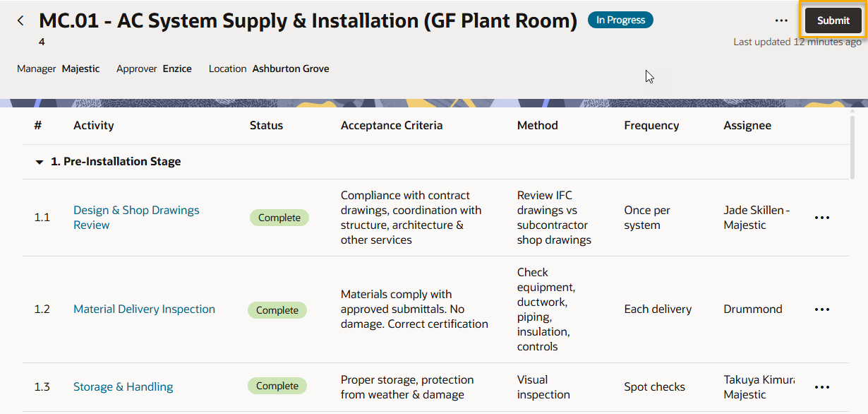868x414 pixels.
Task: Go back using the left arrow icon
Action: [x=20, y=20]
